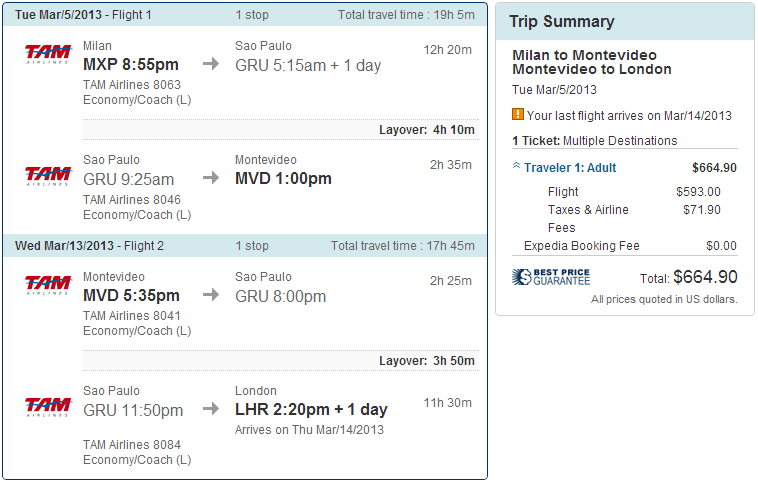
Task: Click the LHR 2:20pm + 1 day arrival
Action: [x=311, y=410]
